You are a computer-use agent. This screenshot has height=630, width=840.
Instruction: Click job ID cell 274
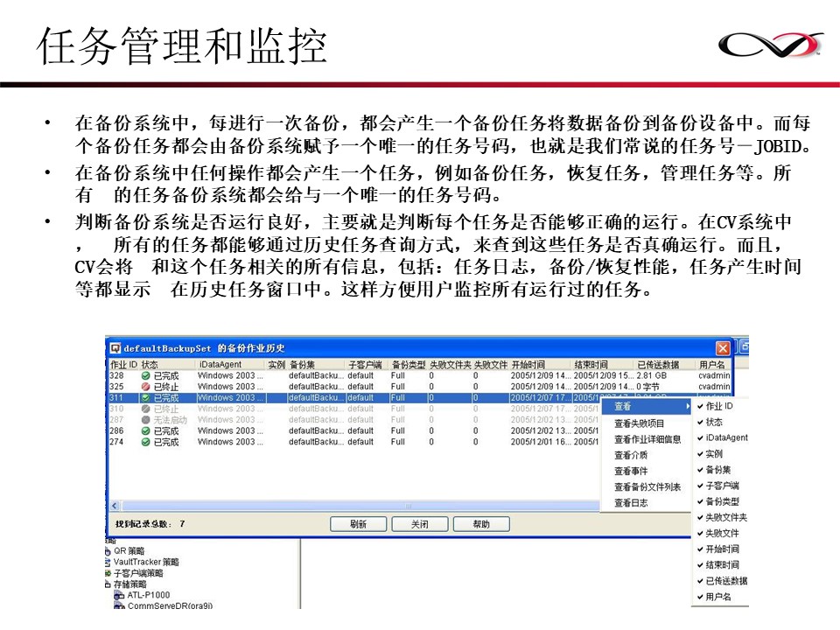click(x=116, y=442)
